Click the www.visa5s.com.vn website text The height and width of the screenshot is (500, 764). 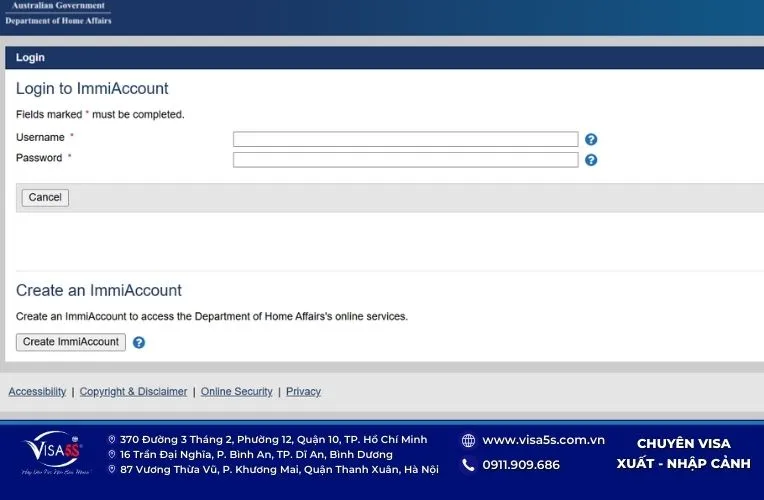543,440
